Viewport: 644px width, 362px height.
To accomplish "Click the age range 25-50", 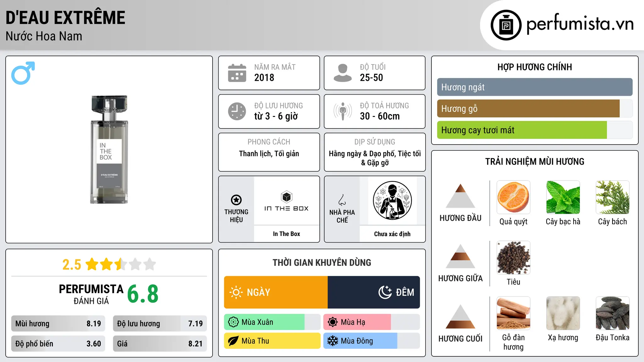I will coord(371,78).
